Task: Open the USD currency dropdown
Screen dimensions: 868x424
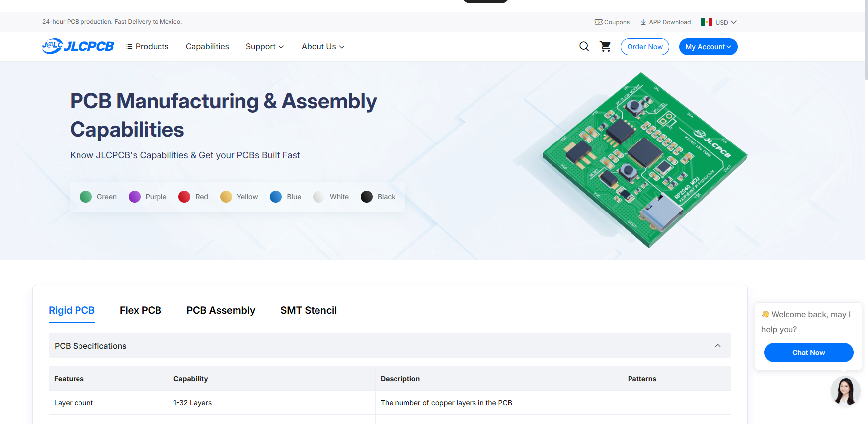Action: [x=726, y=22]
